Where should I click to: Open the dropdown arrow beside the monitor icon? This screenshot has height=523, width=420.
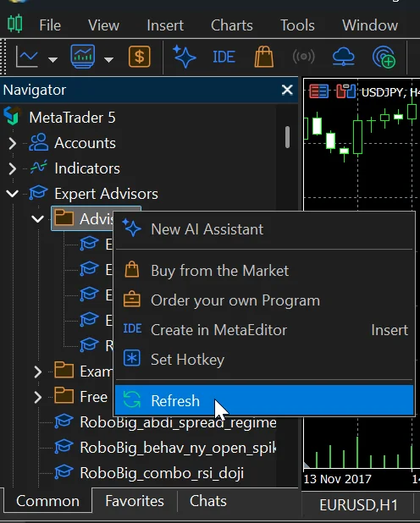coord(108,60)
